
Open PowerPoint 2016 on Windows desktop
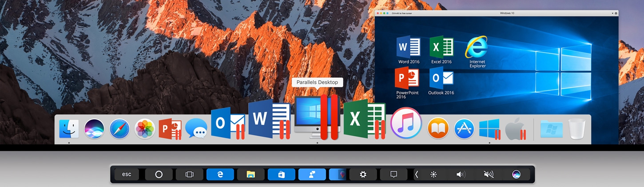(x=407, y=83)
